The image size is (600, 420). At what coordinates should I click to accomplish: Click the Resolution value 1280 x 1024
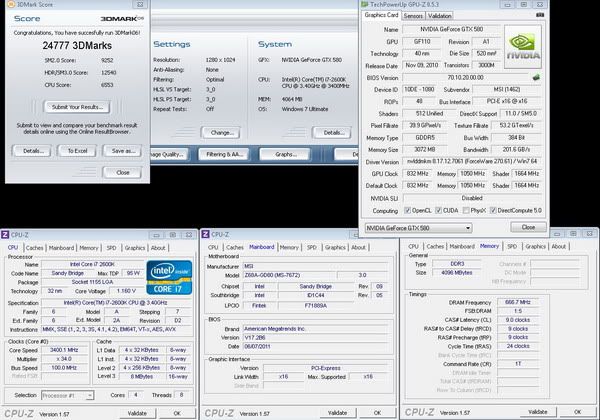220,60
